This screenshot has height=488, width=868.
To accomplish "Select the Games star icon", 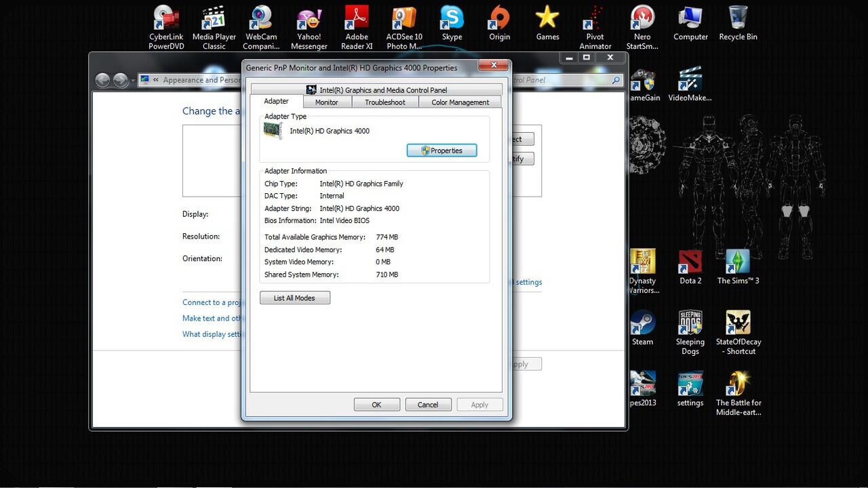I will [547, 23].
